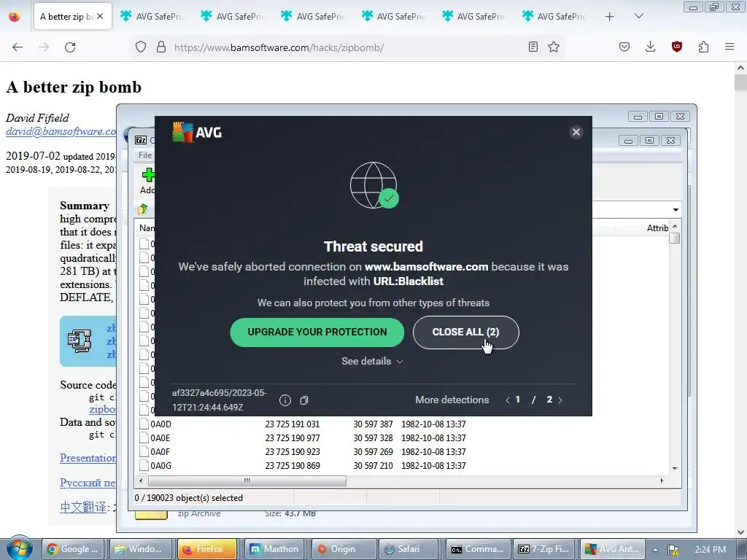Switch to the last AVG SafePrice tab
The image size is (747, 560).
pos(554,17)
